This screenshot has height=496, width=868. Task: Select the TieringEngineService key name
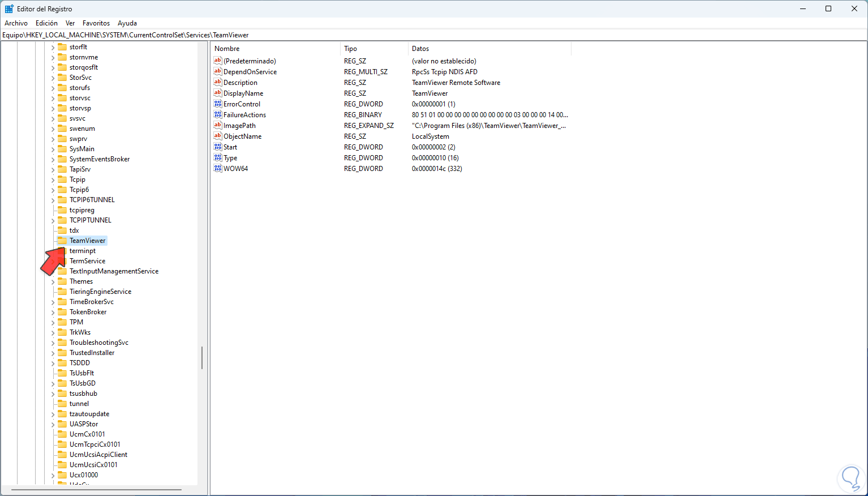click(100, 292)
